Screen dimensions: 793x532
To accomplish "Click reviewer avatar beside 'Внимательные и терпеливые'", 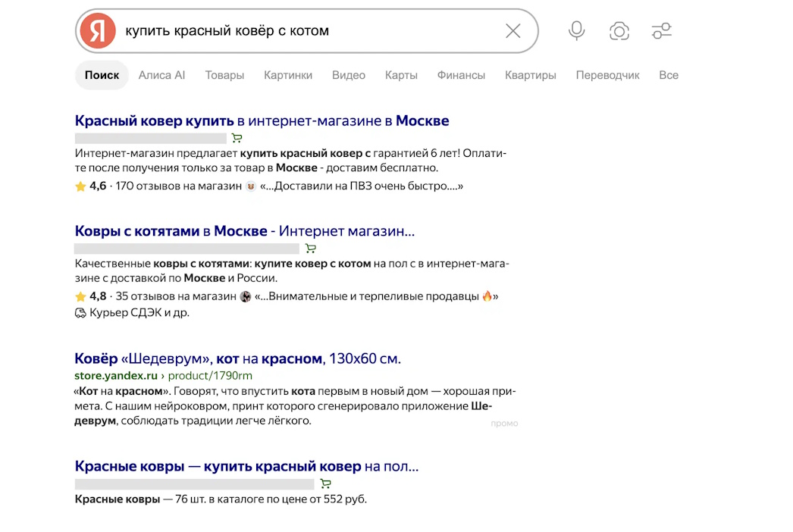I will (x=246, y=296).
